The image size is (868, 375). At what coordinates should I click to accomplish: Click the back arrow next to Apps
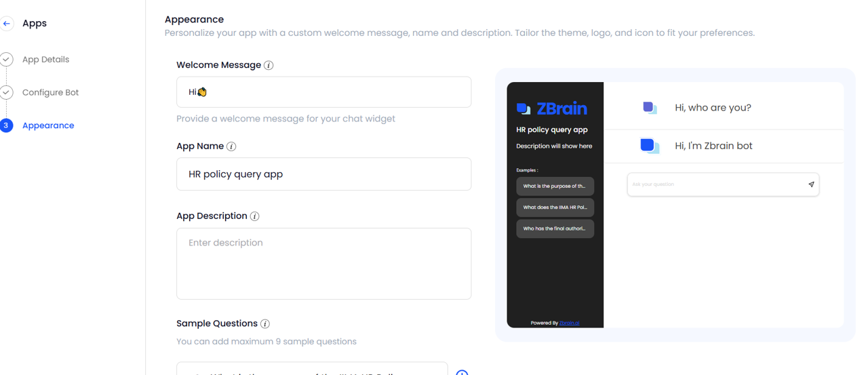click(7, 23)
